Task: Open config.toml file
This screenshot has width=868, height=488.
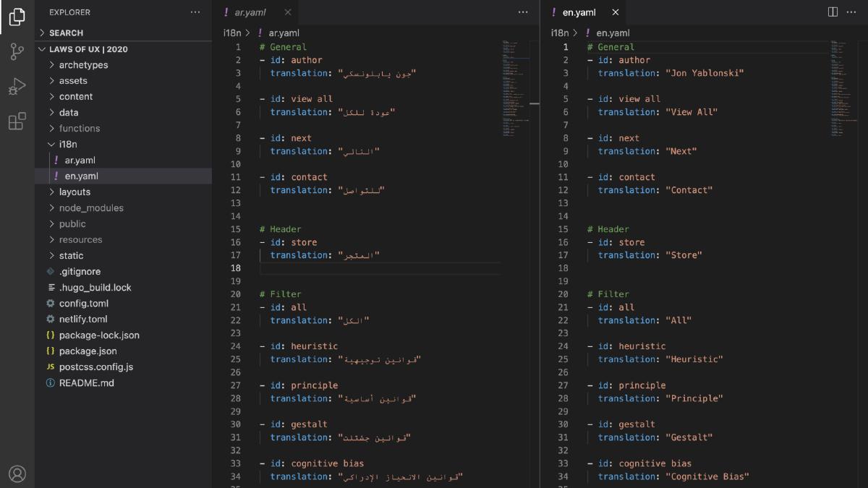Action: [x=84, y=304]
